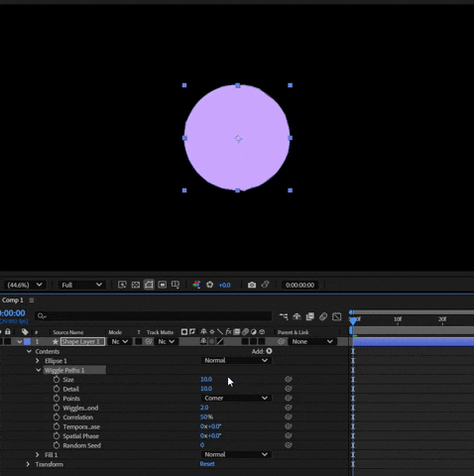This screenshot has width=474, height=476.
Task: Open the composition flowchart mini icon
Action: tap(284, 316)
